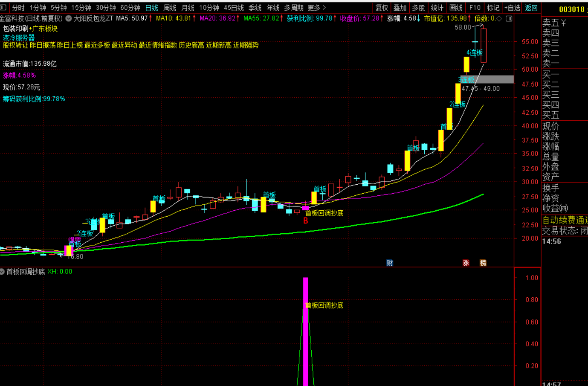
Task: Switch to 30分钟 period
Action: [106, 8]
